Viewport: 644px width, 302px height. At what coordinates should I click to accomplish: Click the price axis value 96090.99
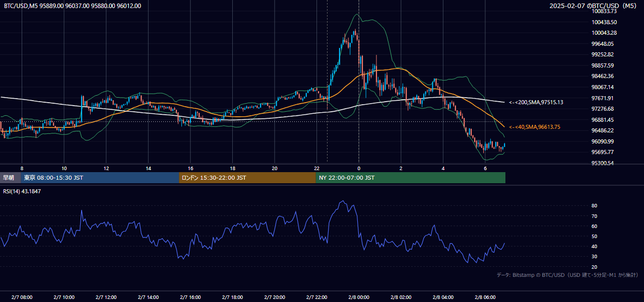603,141
